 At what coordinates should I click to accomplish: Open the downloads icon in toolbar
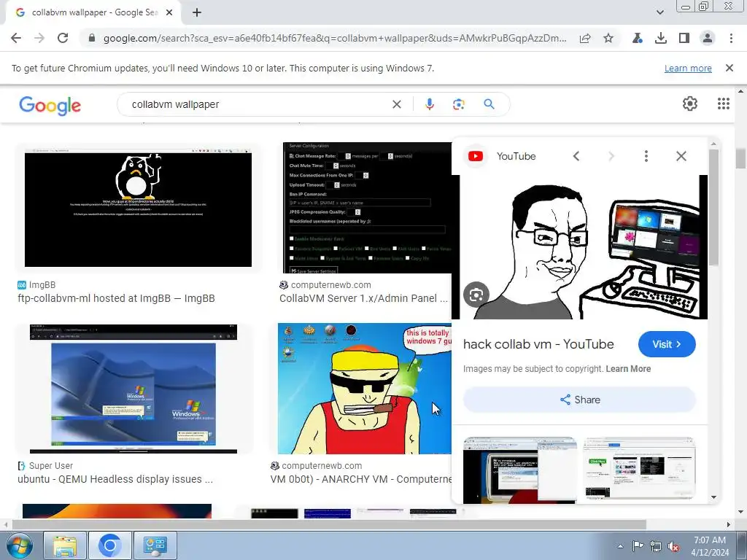point(661,38)
